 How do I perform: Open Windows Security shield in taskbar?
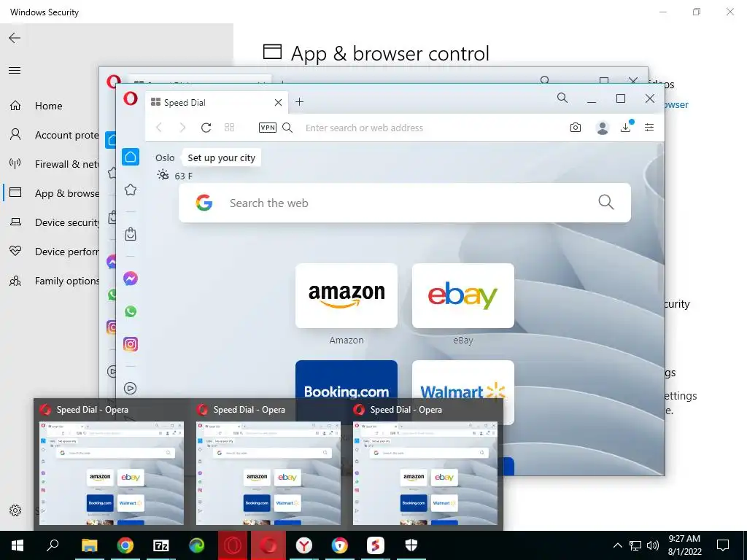coord(411,545)
